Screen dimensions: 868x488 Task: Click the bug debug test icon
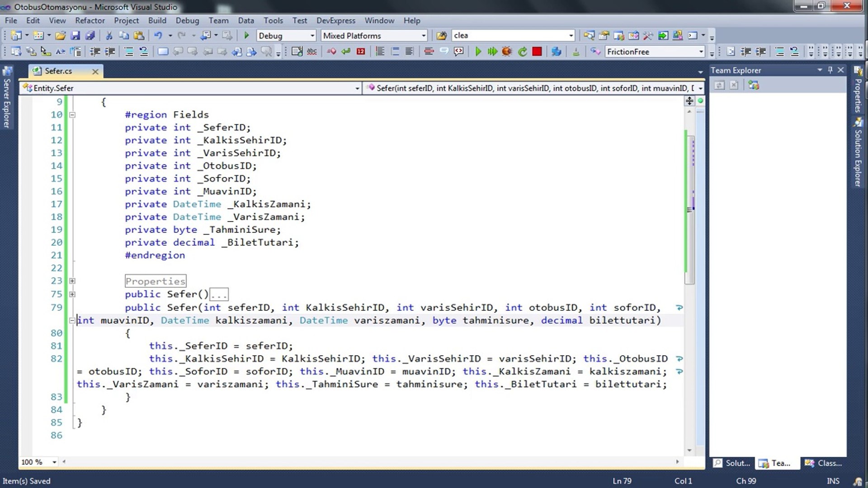[507, 52]
